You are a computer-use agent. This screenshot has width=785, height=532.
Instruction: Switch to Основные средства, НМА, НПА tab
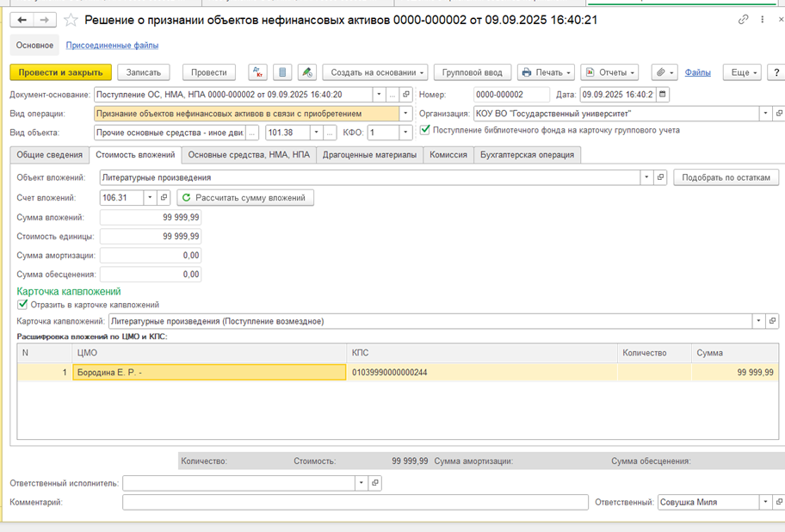(x=249, y=155)
